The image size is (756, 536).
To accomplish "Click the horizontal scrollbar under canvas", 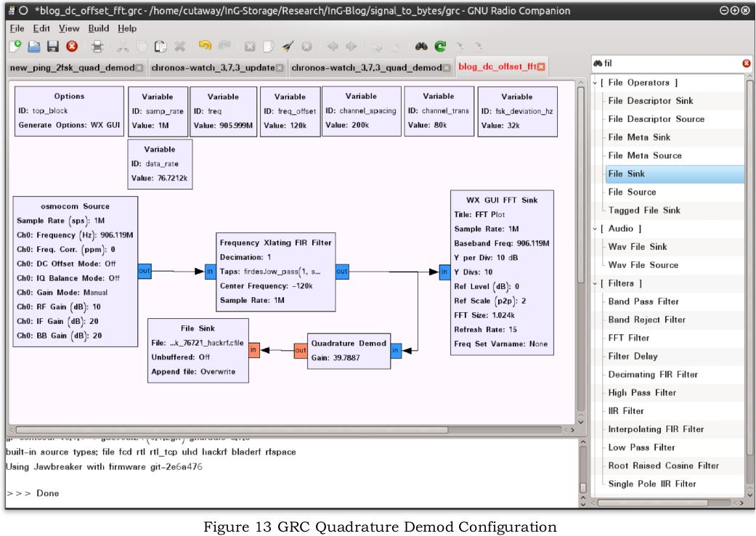I will pos(232,429).
